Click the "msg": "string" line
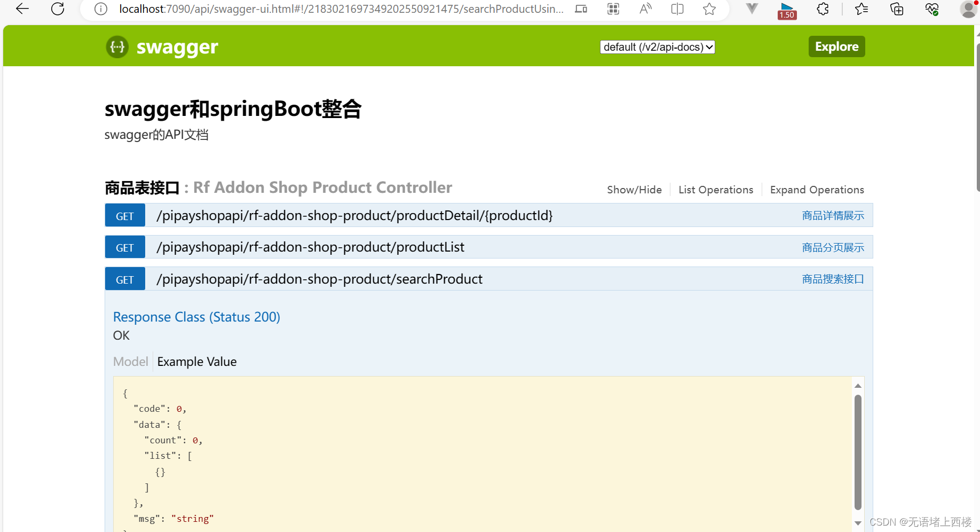Screen dimensions: 980x532 tap(173, 519)
